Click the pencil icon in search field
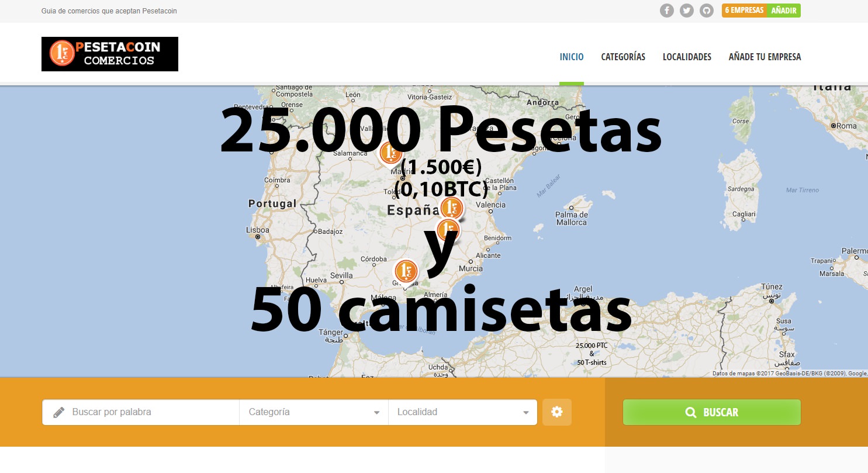 [x=58, y=412]
